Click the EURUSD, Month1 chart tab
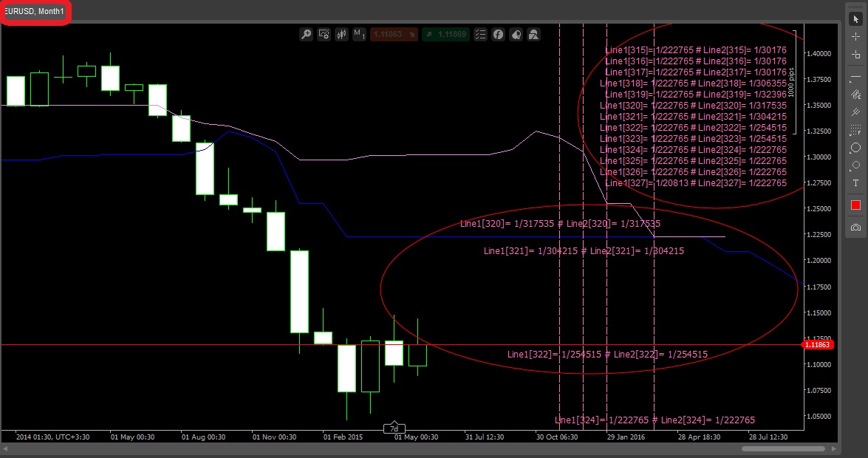This screenshot has height=458, width=868. 35,12
